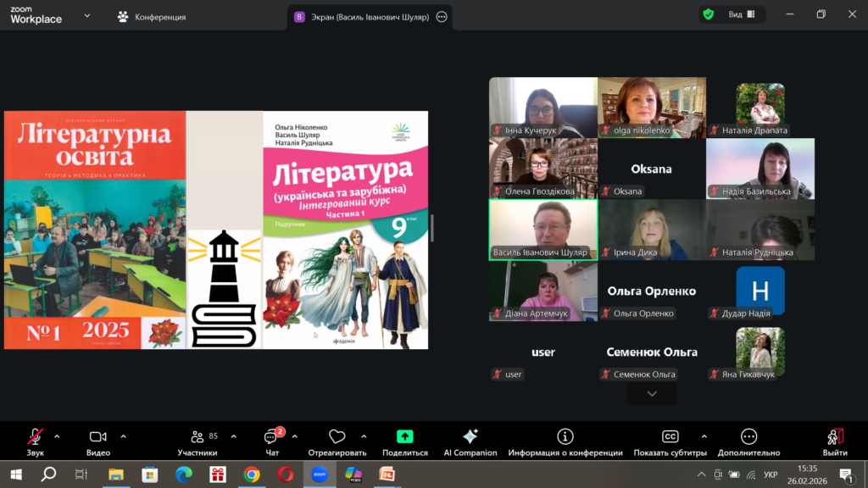Open the Zoom Workplace dropdown chevron
868x488 pixels.
click(x=87, y=15)
